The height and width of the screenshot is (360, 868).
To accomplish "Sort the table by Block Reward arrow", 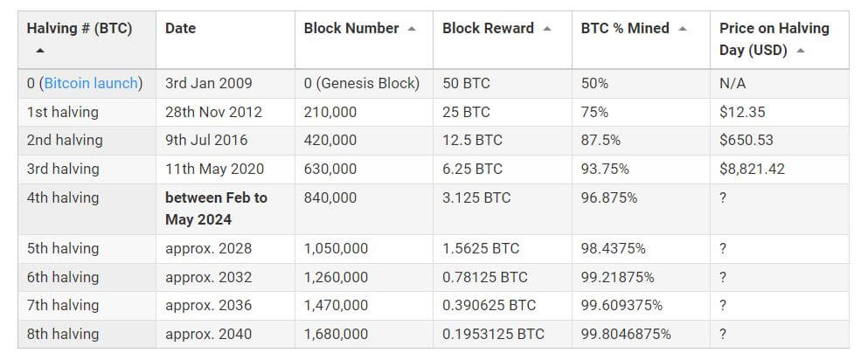I will [x=547, y=29].
